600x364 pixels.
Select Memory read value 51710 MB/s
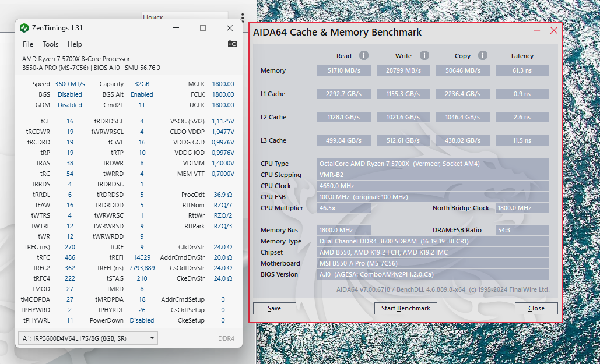pos(344,70)
